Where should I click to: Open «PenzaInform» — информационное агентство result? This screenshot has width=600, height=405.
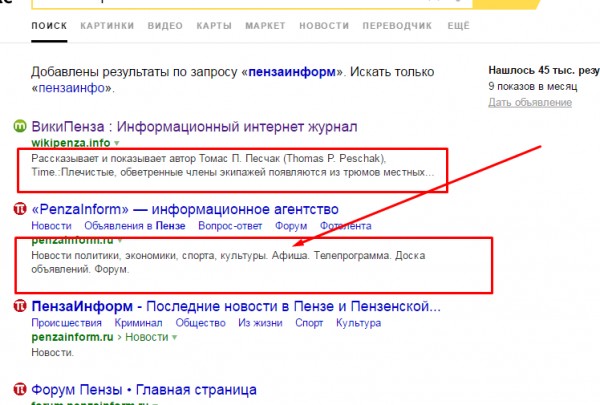pyautogui.click(x=185, y=209)
